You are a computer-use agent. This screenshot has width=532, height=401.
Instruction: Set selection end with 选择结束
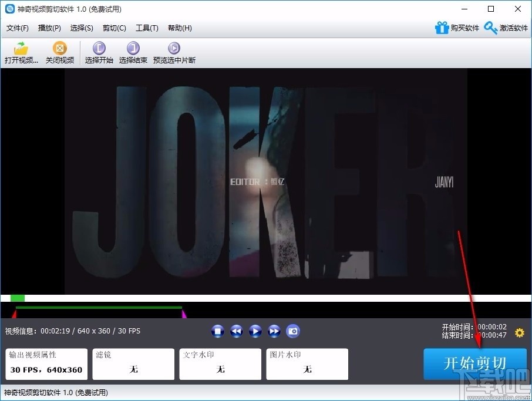(x=133, y=53)
